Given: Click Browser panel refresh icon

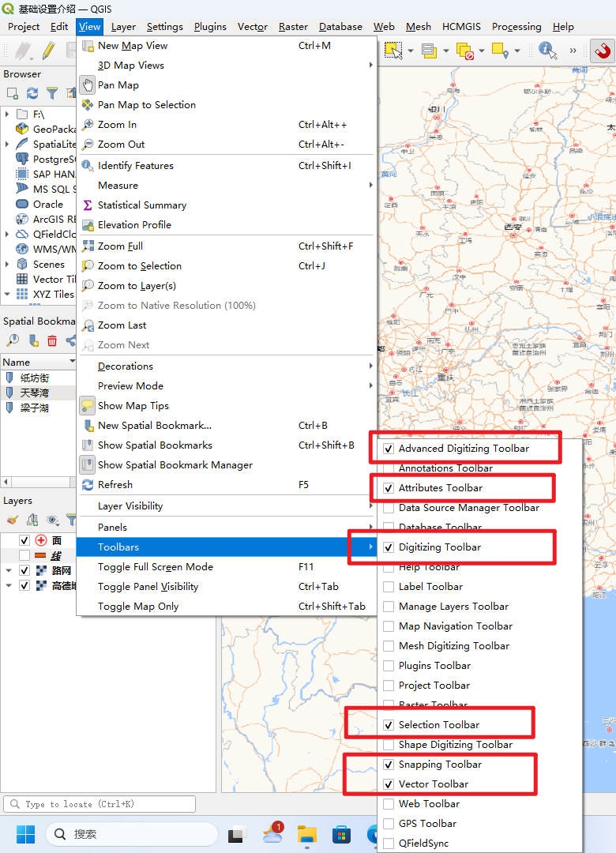Looking at the screenshot, I should click(x=32, y=93).
